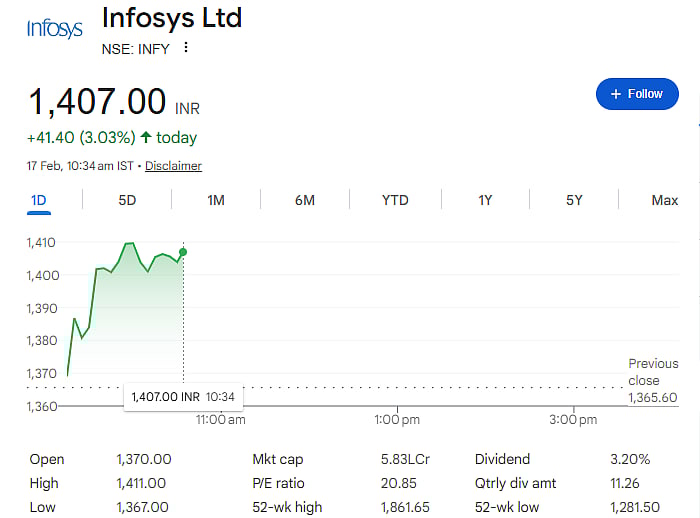Click the Mkt cap value 5.83LCr

[x=405, y=460]
